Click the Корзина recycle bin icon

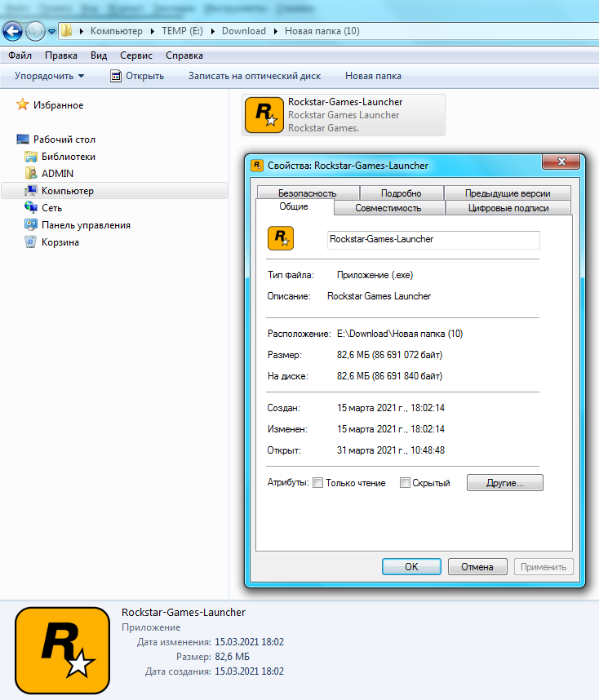pyautogui.click(x=30, y=242)
